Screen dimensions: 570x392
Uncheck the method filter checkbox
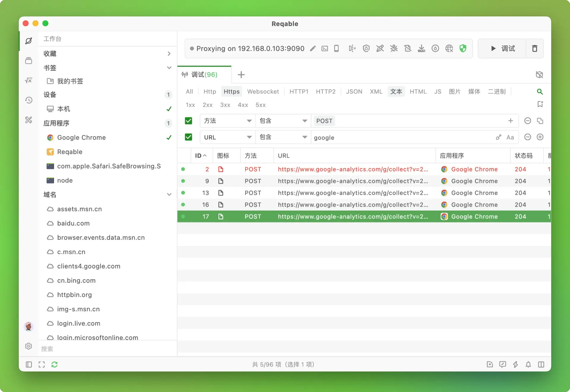coord(189,121)
